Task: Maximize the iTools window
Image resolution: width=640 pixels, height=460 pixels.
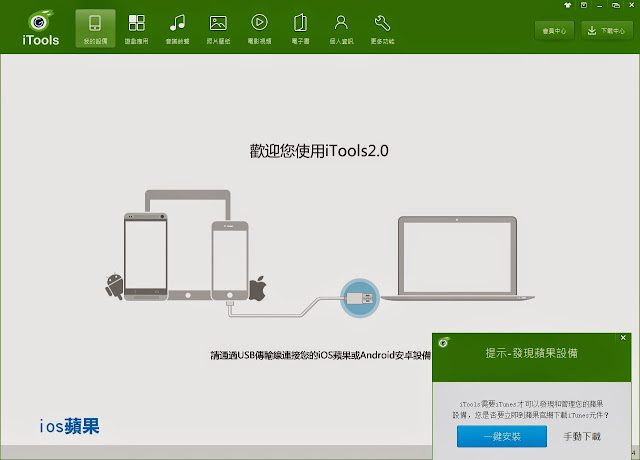Action: pyautogui.click(x=616, y=5)
